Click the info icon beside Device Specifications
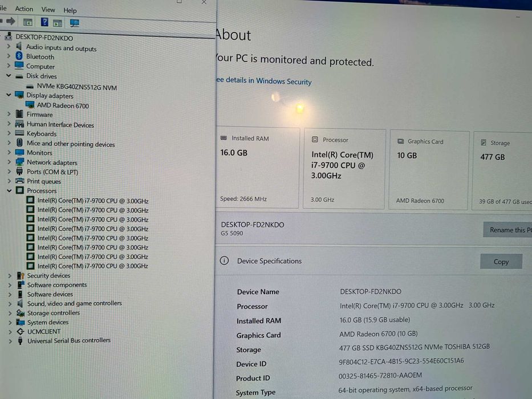Image resolution: width=532 pixels, height=399 pixels. point(224,260)
